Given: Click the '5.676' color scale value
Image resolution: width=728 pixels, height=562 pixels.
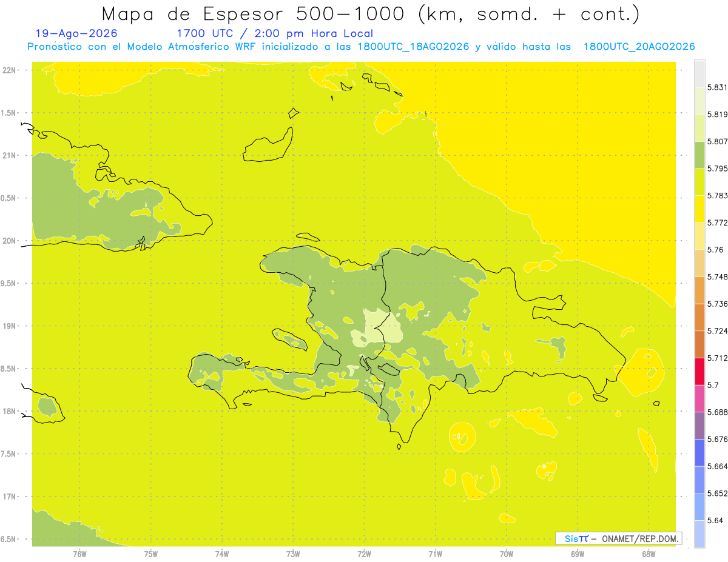Looking at the screenshot, I should pyautogui.click(x=718, y=439).
